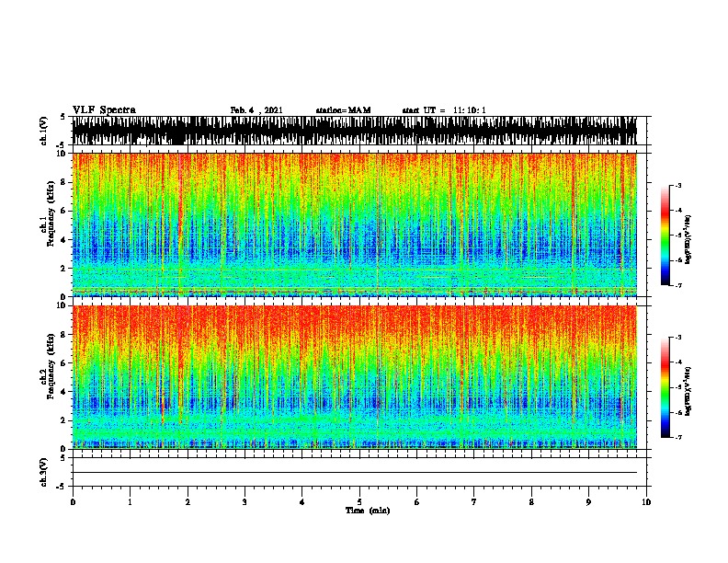Click the "-3" label on ch.2 color bar
Image resolution: width=728 pixels, height=563 pixels.
coord(678,338)
